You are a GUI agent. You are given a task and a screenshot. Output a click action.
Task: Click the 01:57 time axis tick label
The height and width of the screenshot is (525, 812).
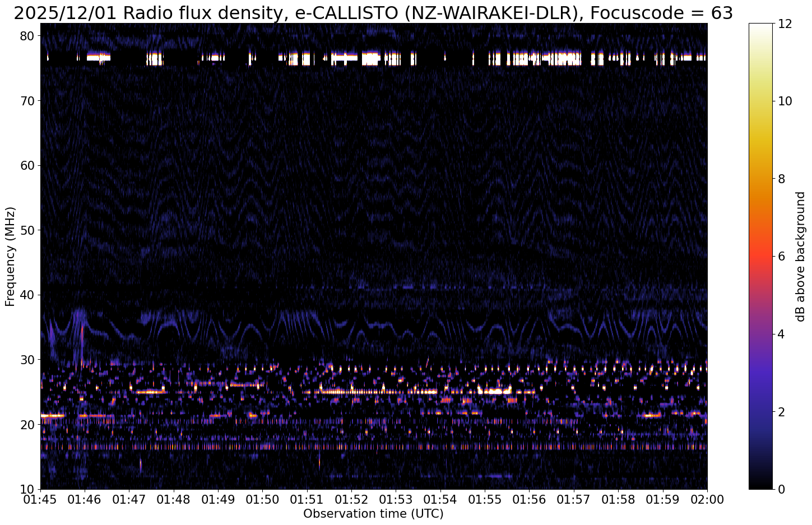click(x=574, y=499)
